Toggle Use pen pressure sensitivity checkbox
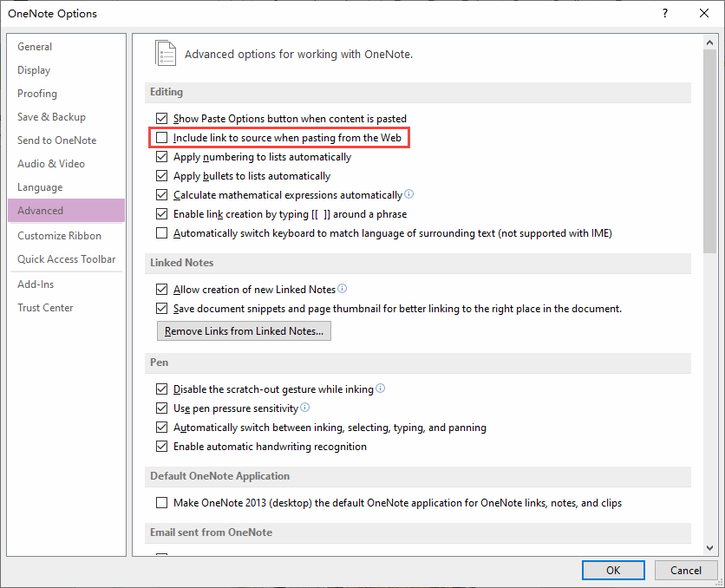Viewport: 725px width, 588px height. pyautogui.click(x=161, y=408)
